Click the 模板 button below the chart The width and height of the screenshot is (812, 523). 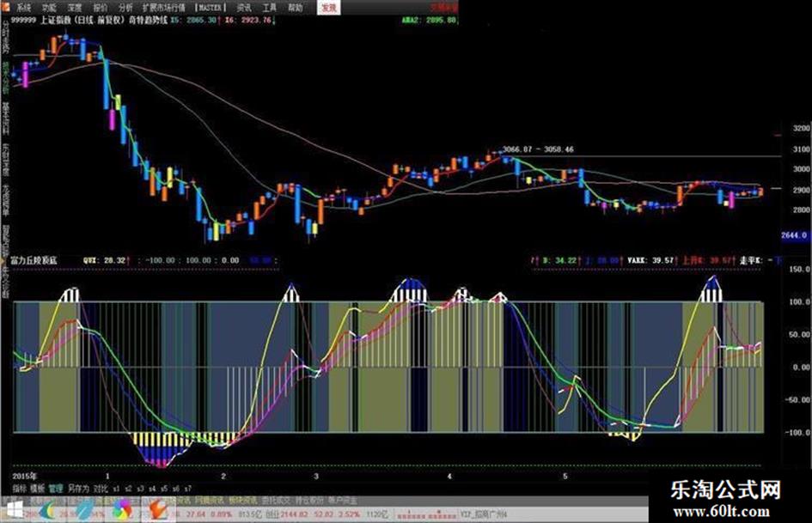37,489
